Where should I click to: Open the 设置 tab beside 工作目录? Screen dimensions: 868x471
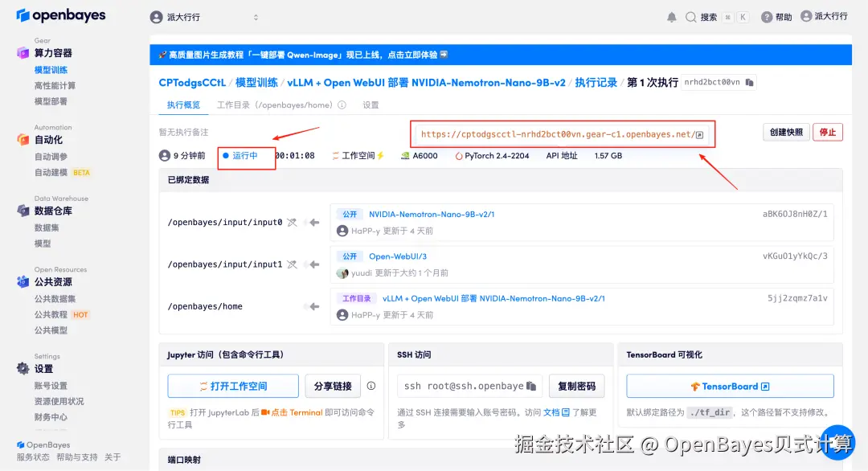click(371, 104)
